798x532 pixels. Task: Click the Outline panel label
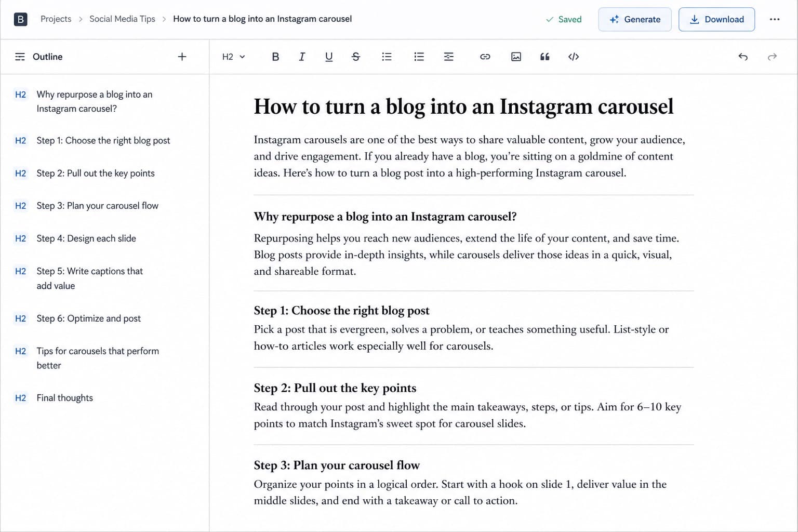point(47,57)
